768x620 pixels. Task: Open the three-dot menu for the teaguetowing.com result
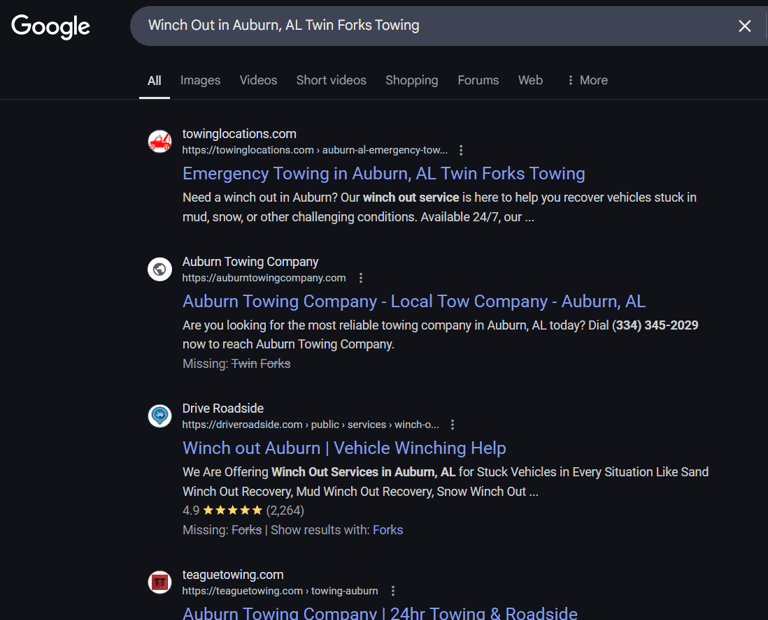coord(393,591)
